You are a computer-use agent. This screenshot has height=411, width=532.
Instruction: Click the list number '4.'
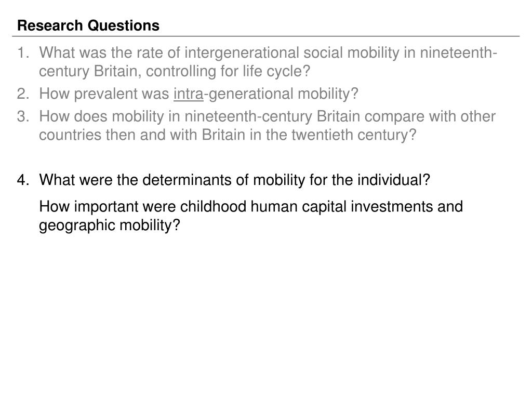coord(23,180)
